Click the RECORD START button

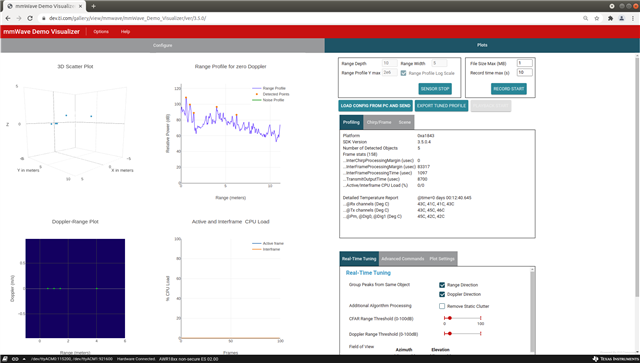point(509,89)
